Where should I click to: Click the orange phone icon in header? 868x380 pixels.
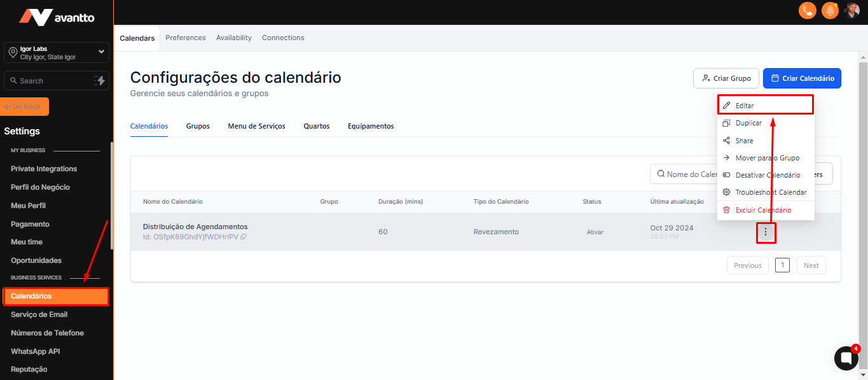(807, 11)
